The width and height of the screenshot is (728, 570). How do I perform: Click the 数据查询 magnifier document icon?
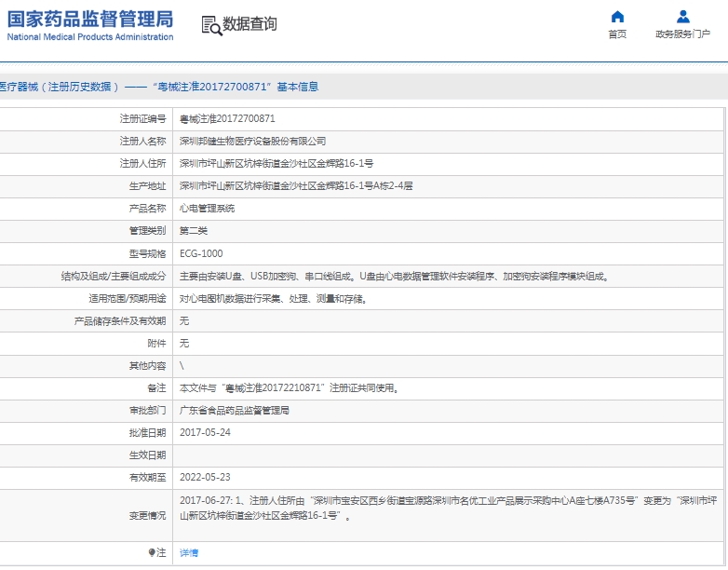[x=211, y=25]
